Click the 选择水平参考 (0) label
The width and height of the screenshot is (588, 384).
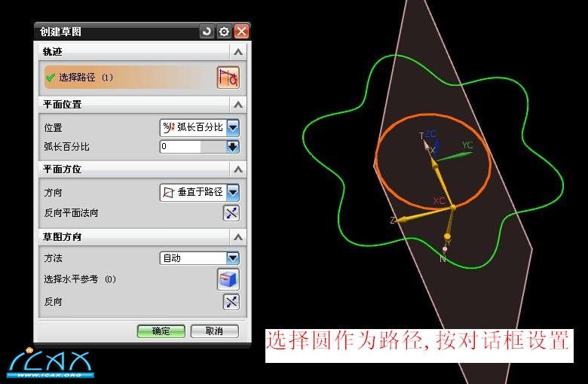coord(80,279)
